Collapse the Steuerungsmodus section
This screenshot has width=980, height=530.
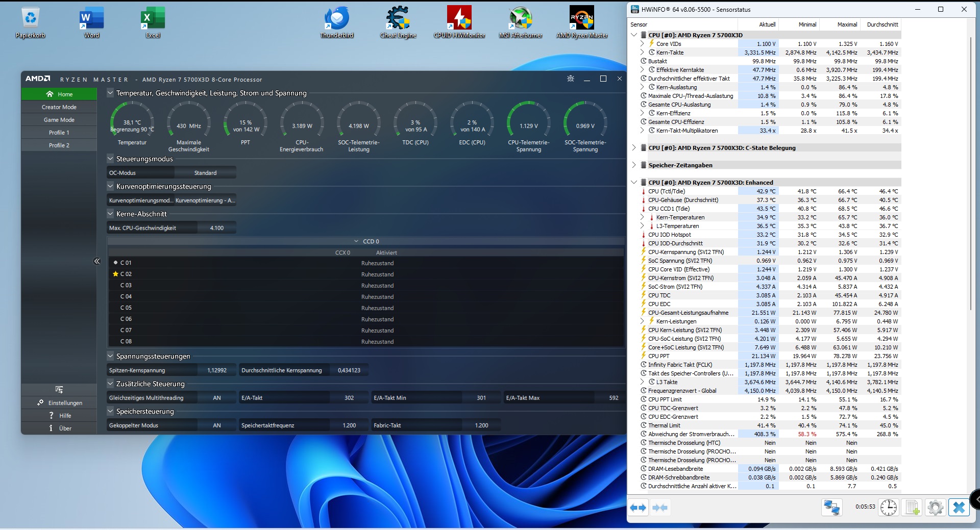(110, 159)
